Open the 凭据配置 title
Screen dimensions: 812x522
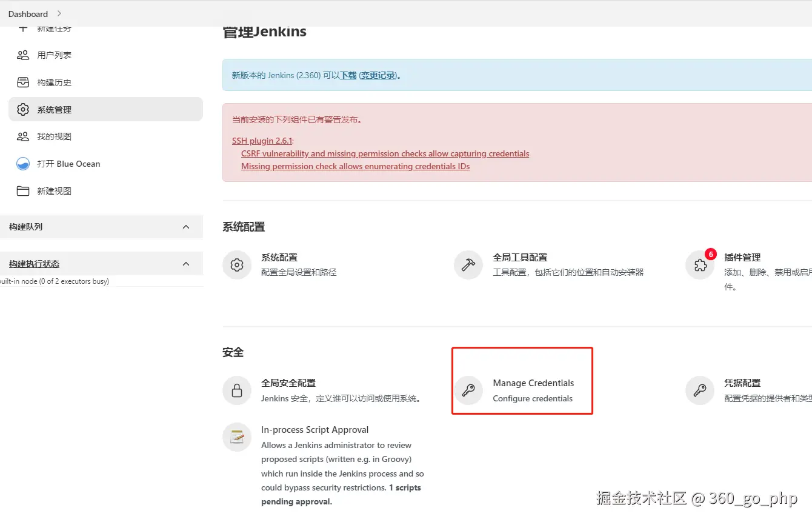[742, 383]
